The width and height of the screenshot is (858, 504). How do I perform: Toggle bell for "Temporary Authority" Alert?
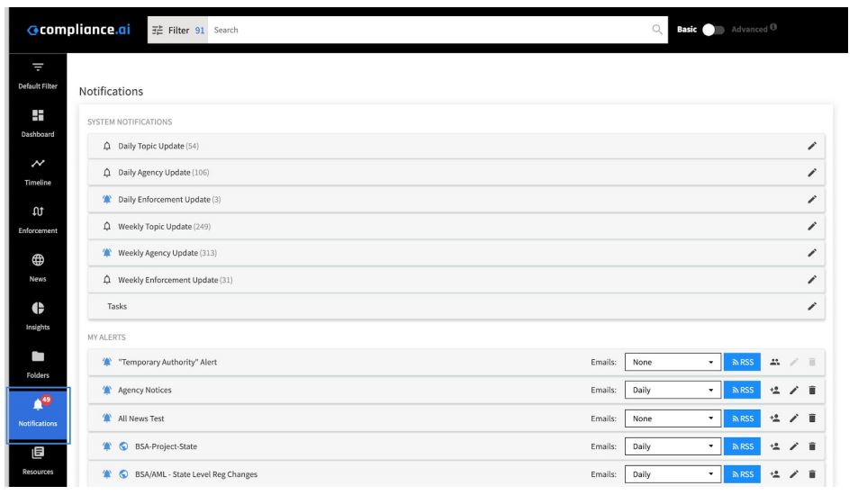coord(107,362)
